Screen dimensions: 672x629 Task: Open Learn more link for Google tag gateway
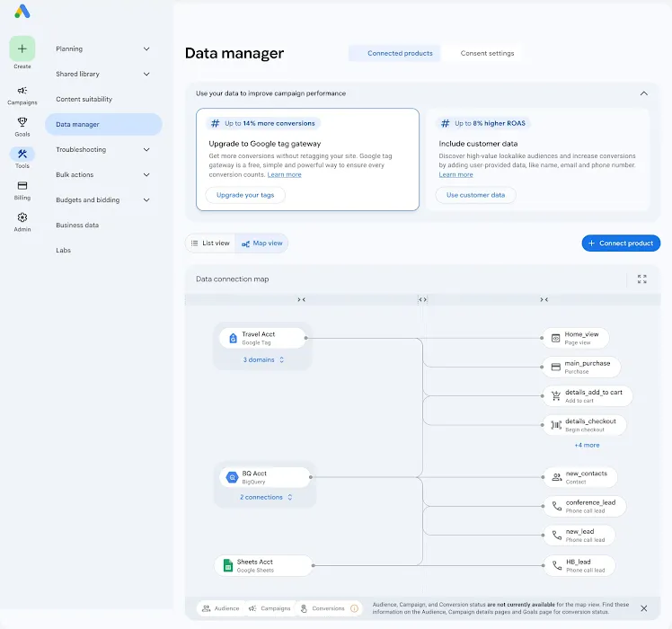pos(284,174)
